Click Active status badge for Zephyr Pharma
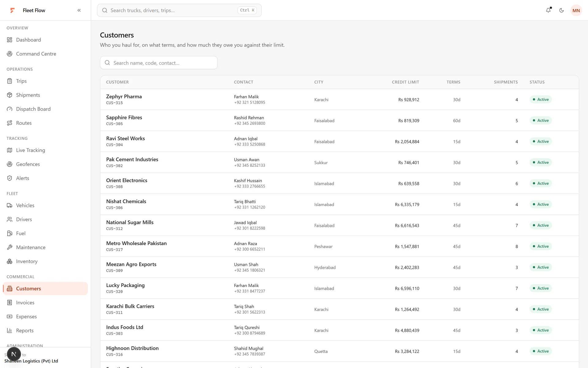Screen dimensions: 588x368 pos(541,100)
